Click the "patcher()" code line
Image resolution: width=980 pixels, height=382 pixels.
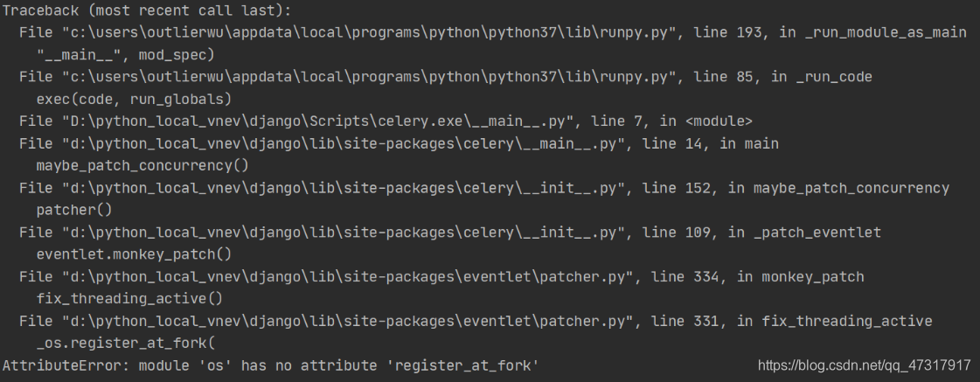click(x=74, y=210)
